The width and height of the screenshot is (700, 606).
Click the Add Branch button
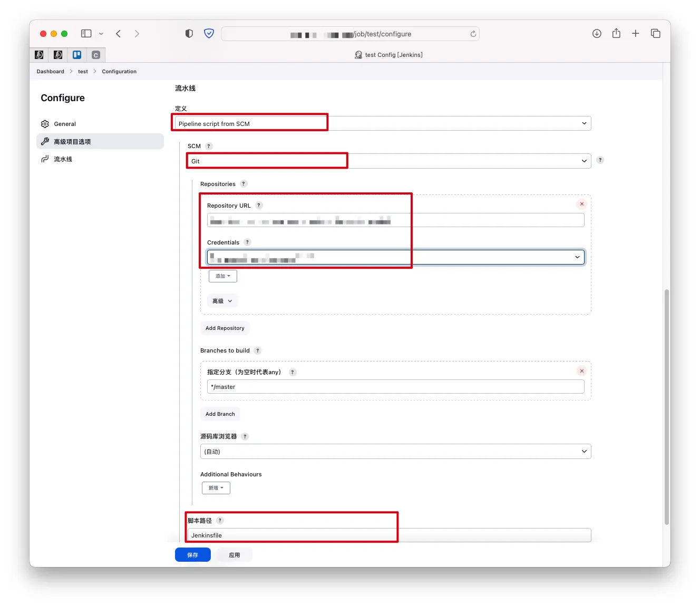(220, 414)
